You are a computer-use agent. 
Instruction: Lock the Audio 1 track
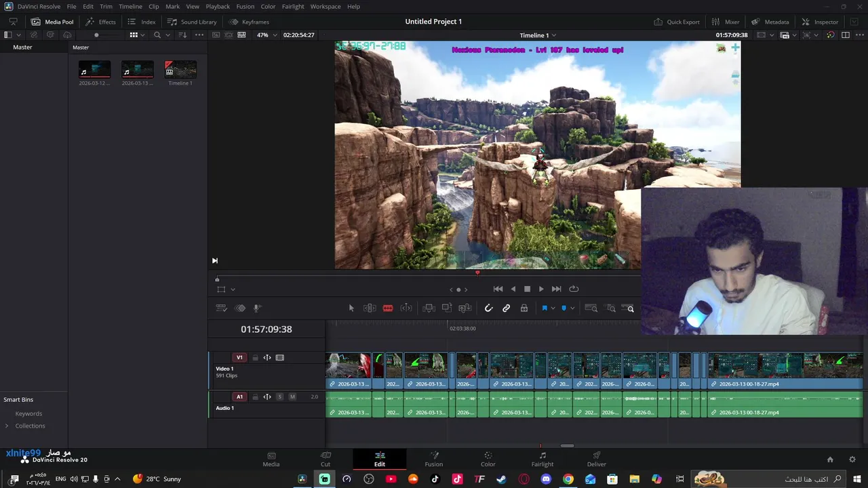click(x=255, y=396)
